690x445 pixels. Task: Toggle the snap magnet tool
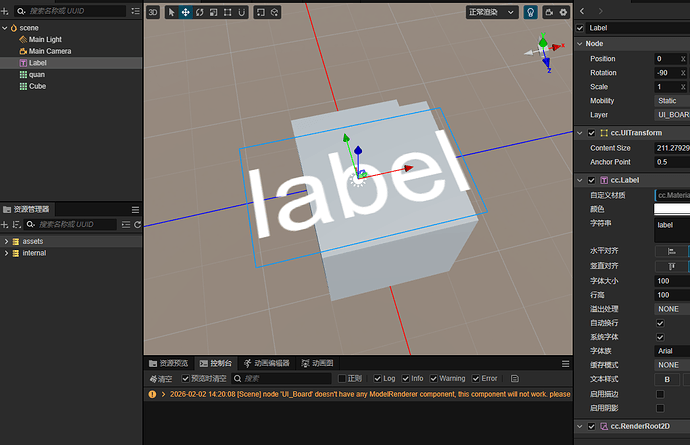point(242,12)
